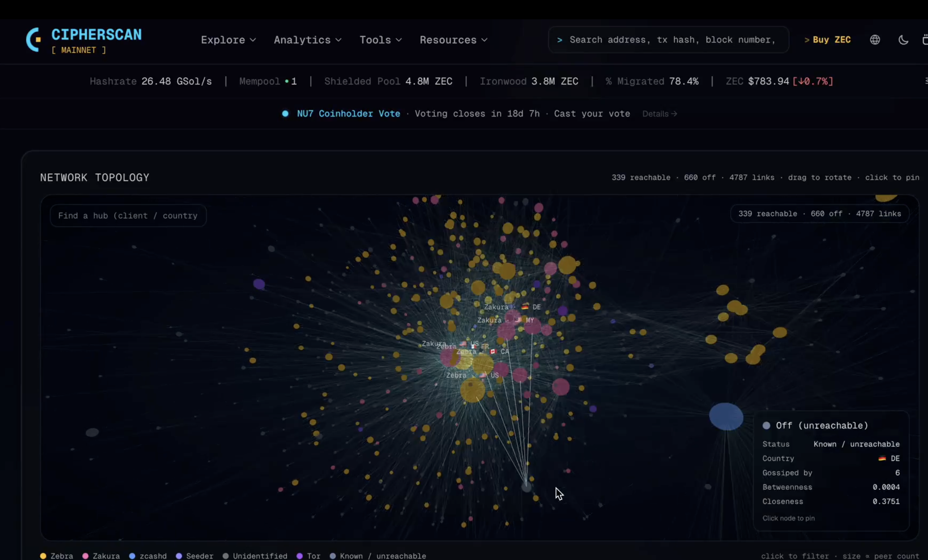Click the Gossiped by value 6
The width and height of the screenshot is (928, 560).
898,473
